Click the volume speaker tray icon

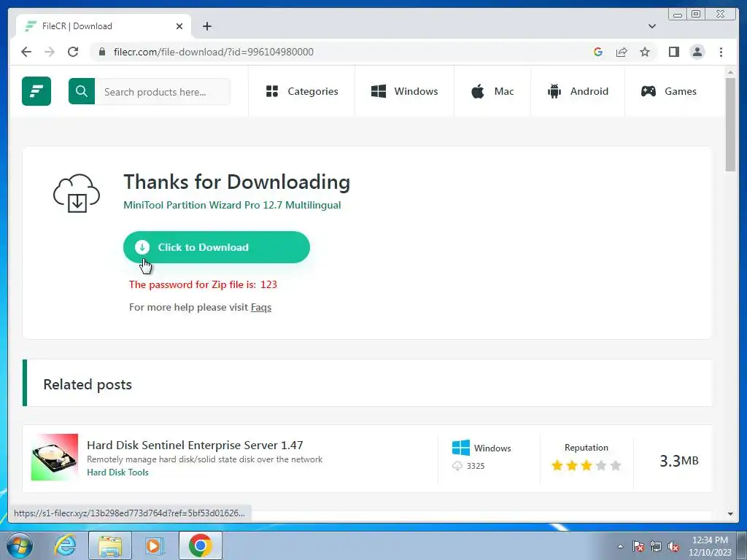pos(673,546)
